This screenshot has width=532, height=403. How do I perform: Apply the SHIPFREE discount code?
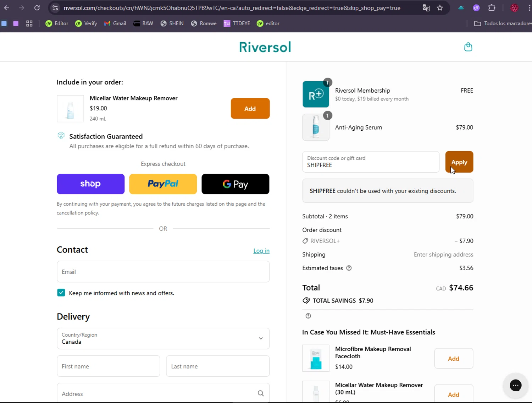[x=459, y=162]
